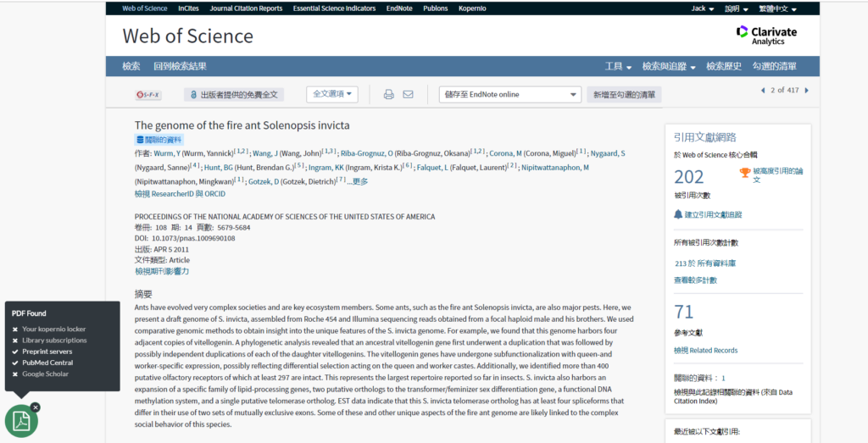Close the PDF Found popup
This screenshot has height=443, width=868.
pos(36,407)
